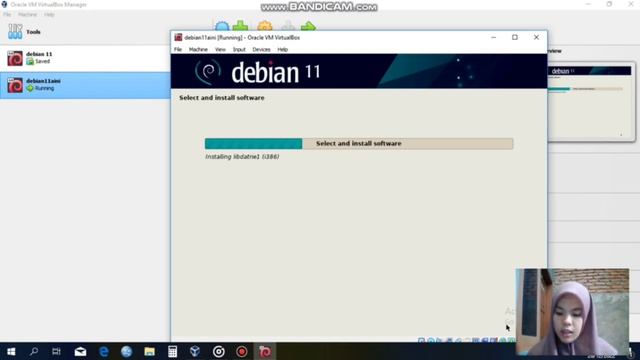This screenshot has height=360, width=640.
Task: Open the Mail app from the taskbar
Action: [x=80, y=351]
